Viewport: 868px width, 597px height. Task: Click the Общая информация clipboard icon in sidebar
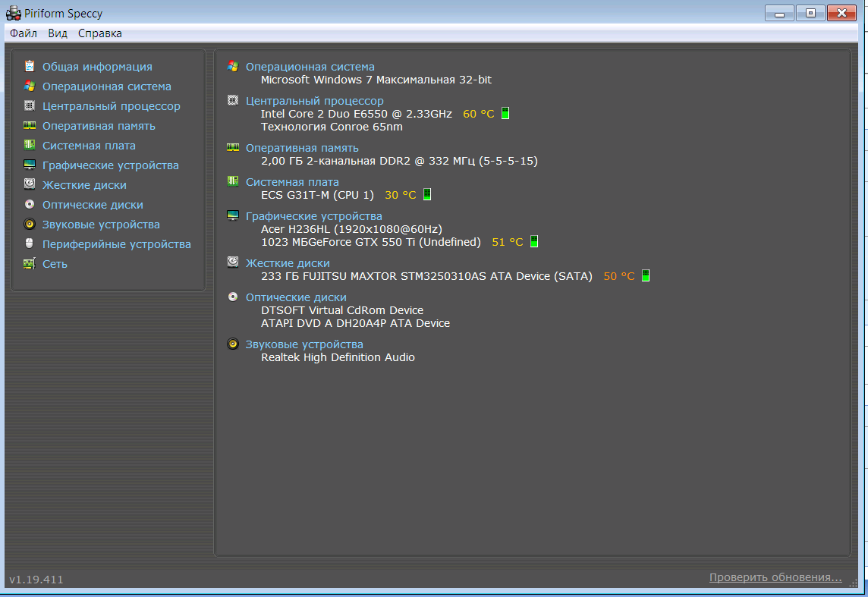click(x=30, y=67)
